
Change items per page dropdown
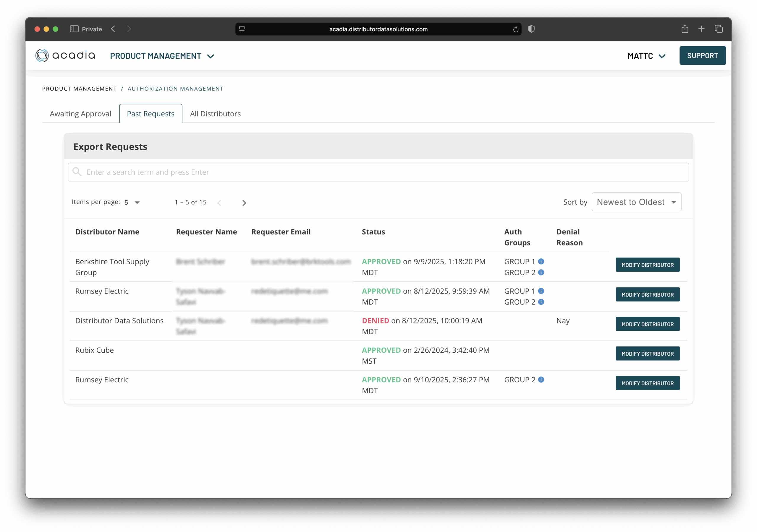[132, 202]
